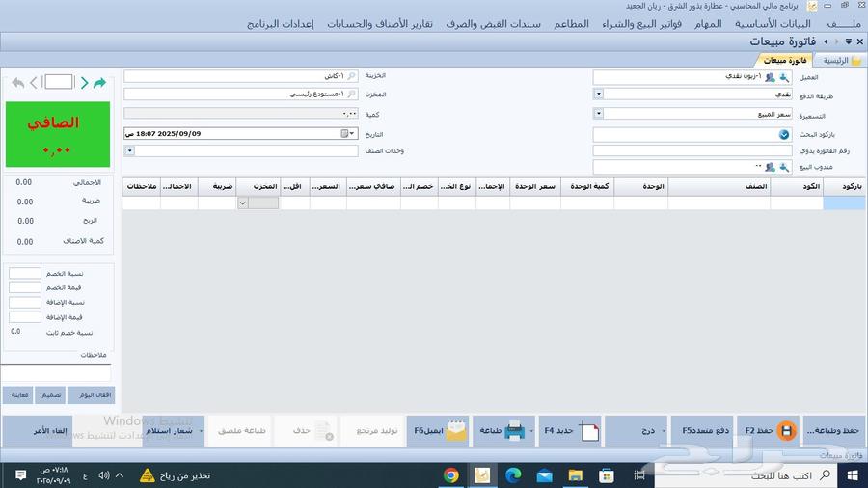Click the الصنف column header

point(719,187)
